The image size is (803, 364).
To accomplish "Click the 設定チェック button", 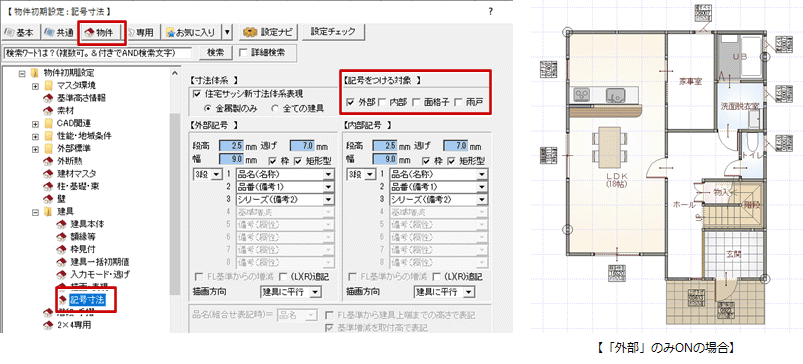I will (332, 31).
